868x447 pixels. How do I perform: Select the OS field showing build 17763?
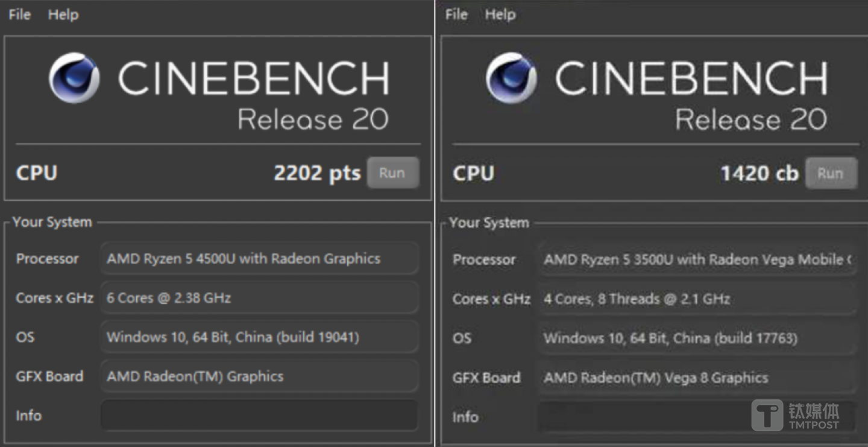coord(696,338)
